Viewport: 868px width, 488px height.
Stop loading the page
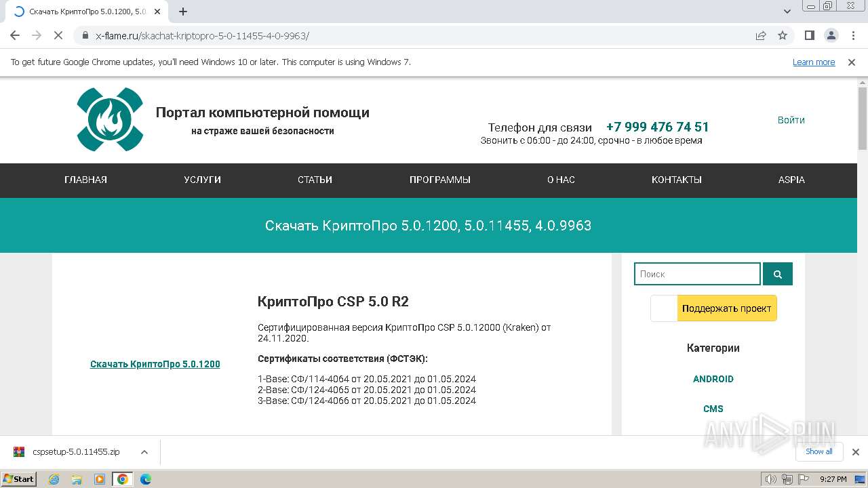(58, 36)
